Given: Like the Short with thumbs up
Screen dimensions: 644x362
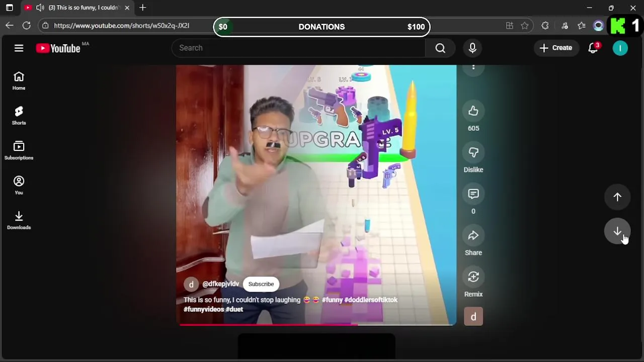Looking at the screenshot, I should [x=473, y=111].
